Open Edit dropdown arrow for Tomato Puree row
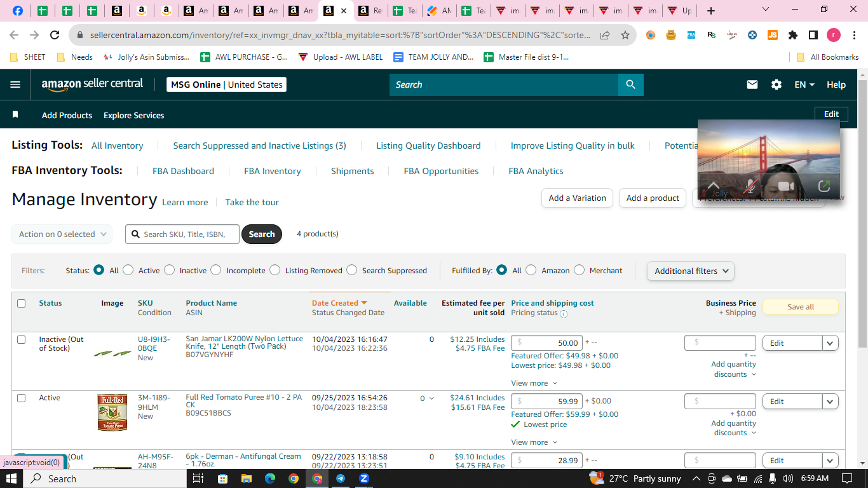This screenshot has height=488, width=868. (831, 402)
